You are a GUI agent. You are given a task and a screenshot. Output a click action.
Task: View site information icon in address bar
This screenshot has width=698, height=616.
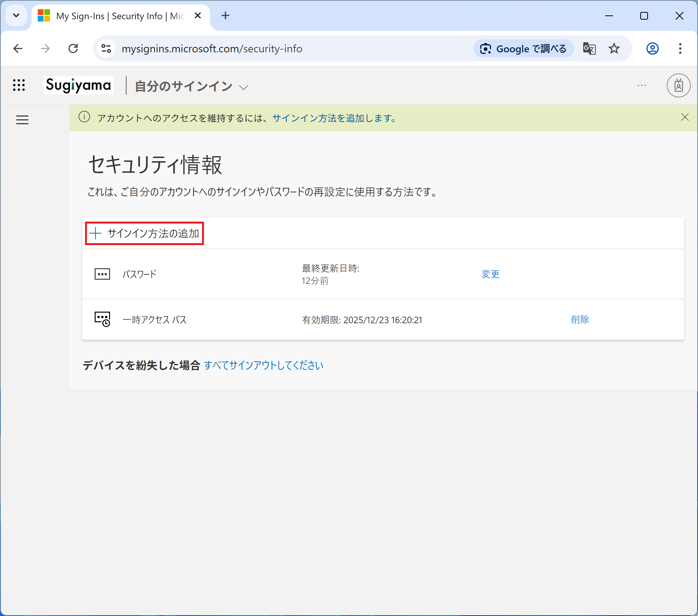(106, 49)
